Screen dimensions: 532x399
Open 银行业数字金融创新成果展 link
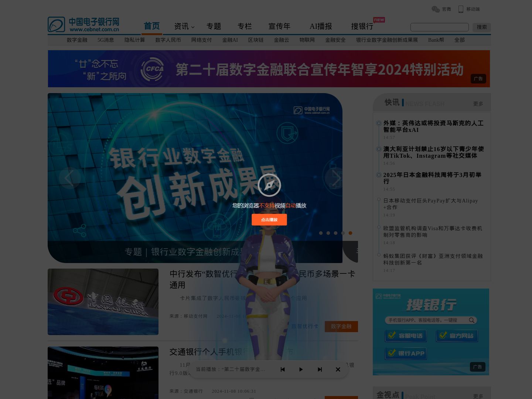coord(387,40)
